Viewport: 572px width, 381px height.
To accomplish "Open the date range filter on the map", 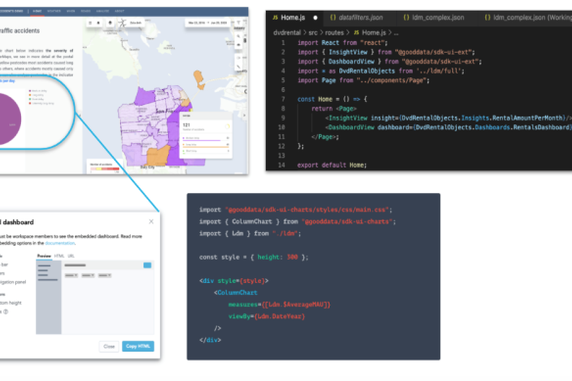I will [x=208, y=23].
